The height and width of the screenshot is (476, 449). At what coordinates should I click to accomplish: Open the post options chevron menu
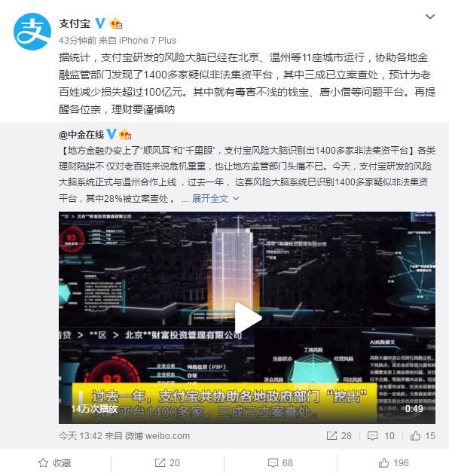point(430,17)
